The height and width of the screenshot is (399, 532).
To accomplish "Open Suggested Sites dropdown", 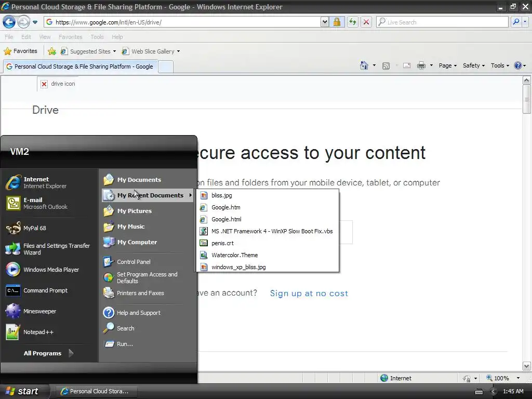I will (88, 51).
